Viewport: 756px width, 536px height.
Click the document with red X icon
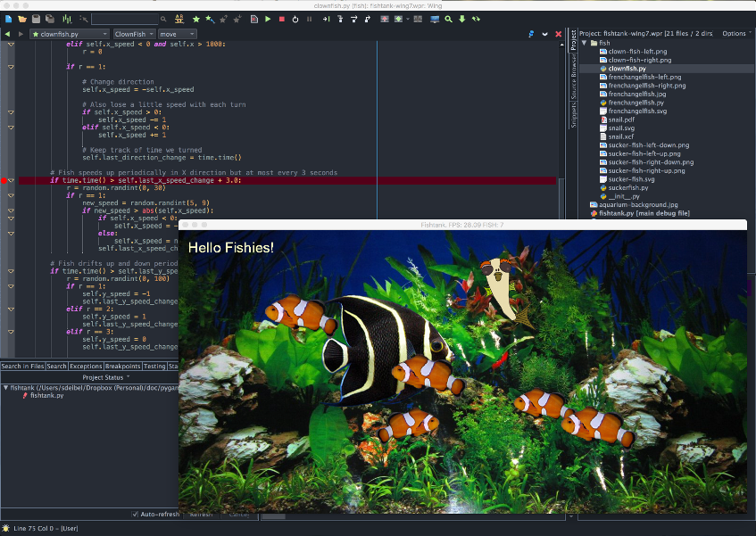254,20
